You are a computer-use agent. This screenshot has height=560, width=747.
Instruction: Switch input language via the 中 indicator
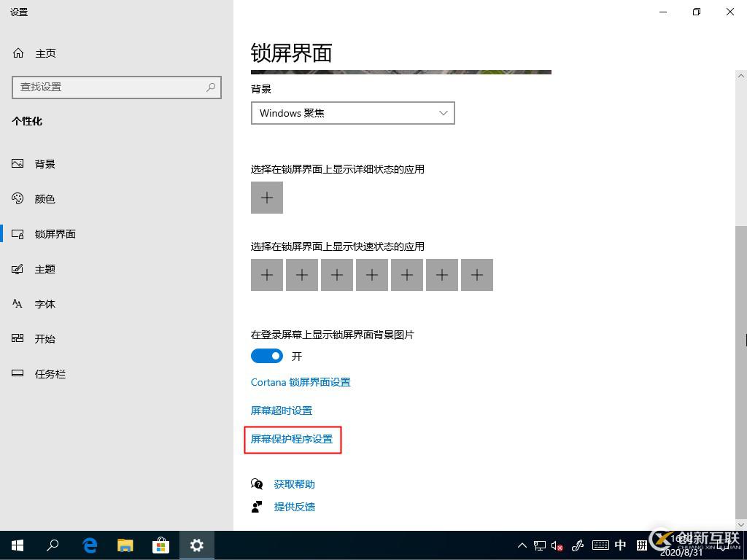[x=620, y=545]
